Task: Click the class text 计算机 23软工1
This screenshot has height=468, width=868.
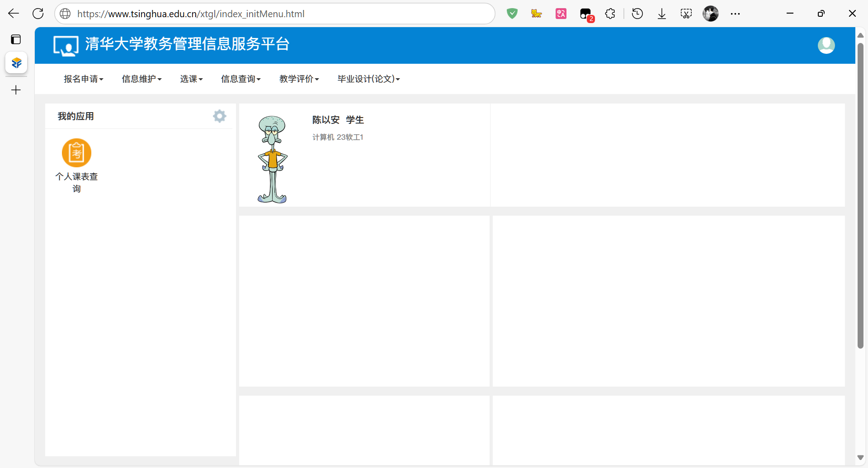Action: tap(338, 137)
